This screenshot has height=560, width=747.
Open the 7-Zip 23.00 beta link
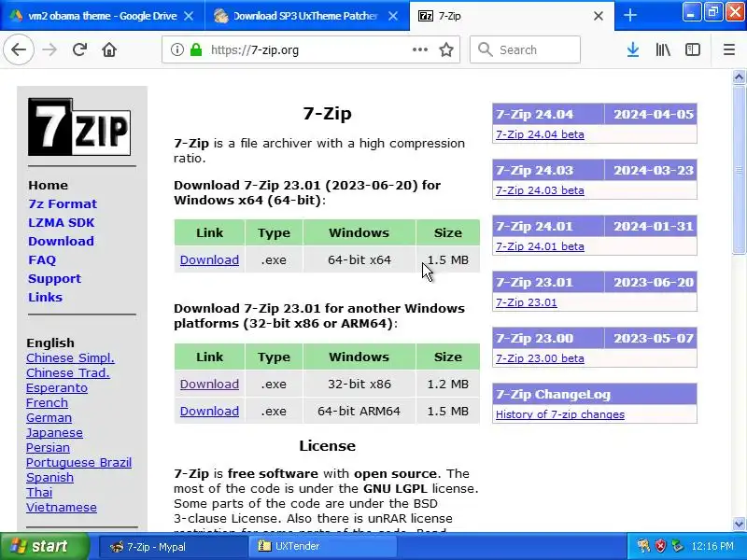pyautogui.click(x=540, y=358)
